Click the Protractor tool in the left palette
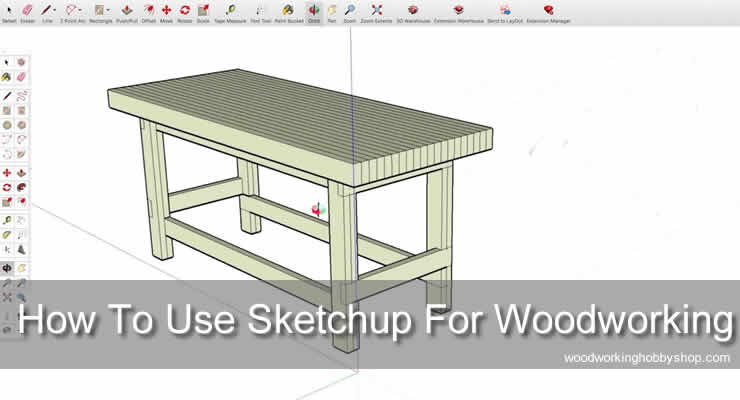The width and height of the screenshot is (740, 400). coord(7,235)
